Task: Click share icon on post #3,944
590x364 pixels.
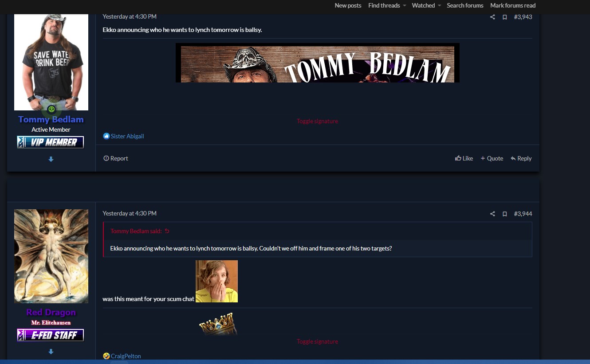Action: tap(492, 214)
